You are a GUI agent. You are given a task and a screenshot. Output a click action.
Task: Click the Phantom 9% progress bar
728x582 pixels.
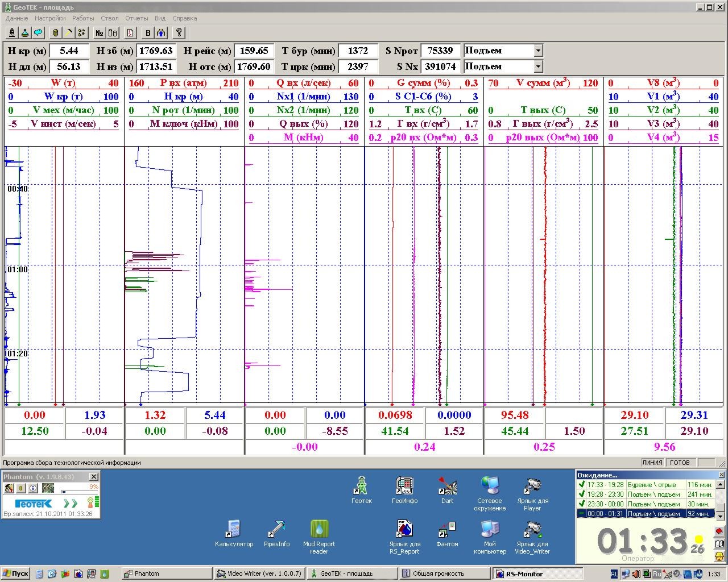click(x=79, y=491)
